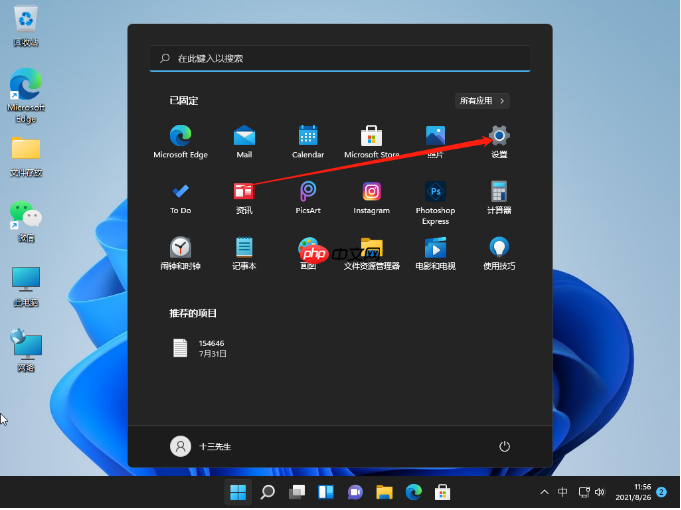Select WeChat (微信) desktop shortcut
Viewport: 681px width, 510px height.
(26, 222)
